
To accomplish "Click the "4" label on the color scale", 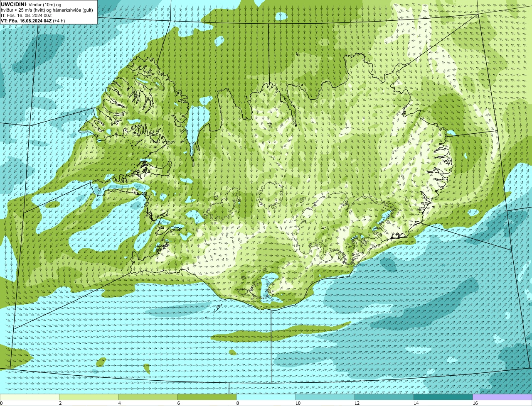I will (x=119, y=403).
